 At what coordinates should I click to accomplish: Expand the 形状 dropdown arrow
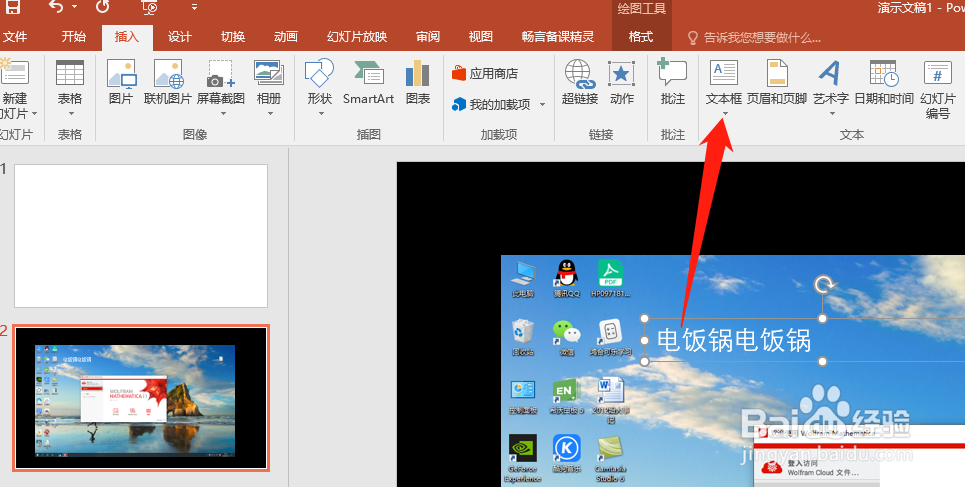320,113
